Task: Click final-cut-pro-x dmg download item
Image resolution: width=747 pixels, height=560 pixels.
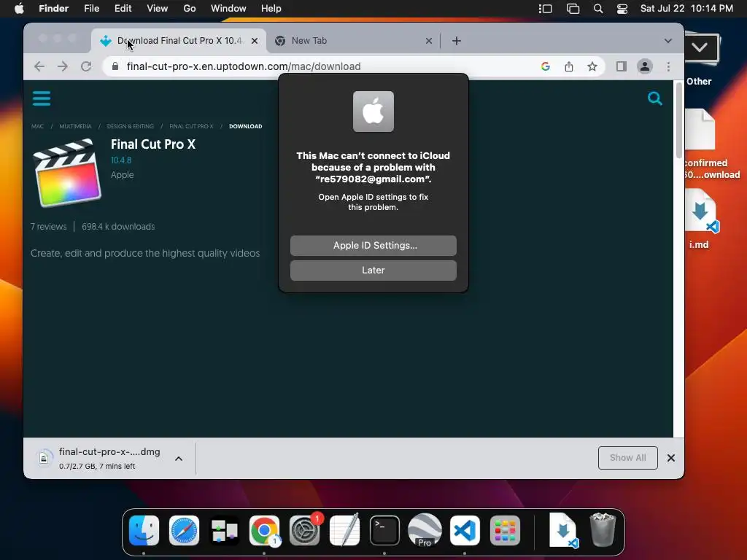Action: (100, 459)
